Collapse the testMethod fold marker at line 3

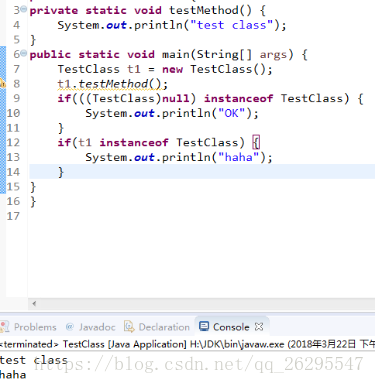coord(23,9)
